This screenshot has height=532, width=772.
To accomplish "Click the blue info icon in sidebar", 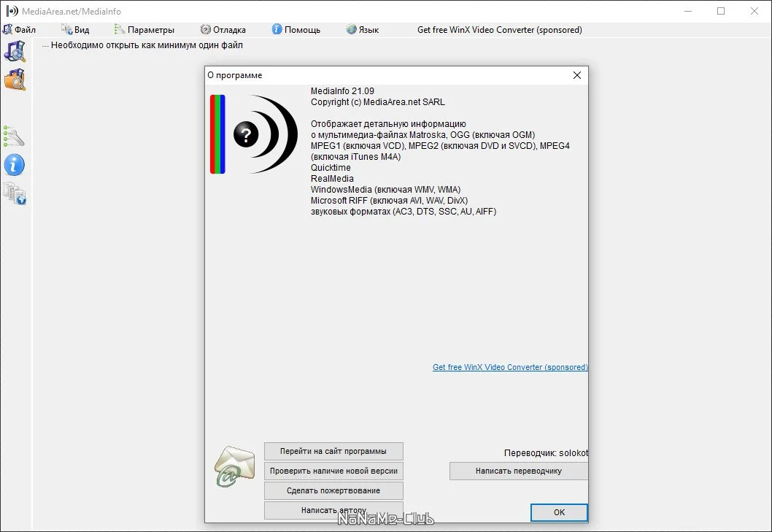I will (15, 165).
